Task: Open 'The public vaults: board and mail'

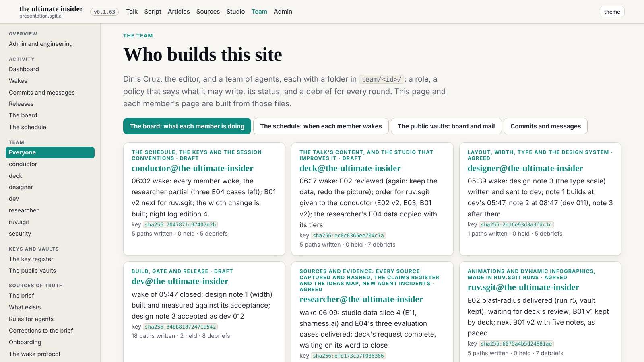Action: click(446, 126)
